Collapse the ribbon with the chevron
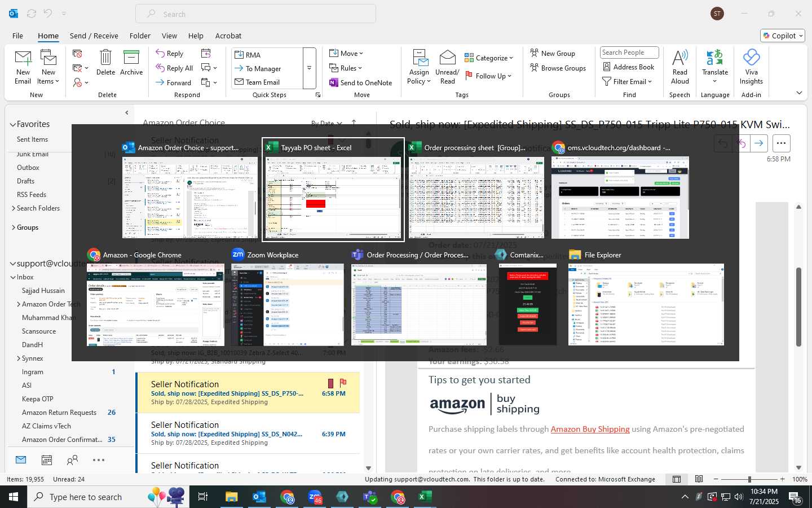 [x=799, y=93]
